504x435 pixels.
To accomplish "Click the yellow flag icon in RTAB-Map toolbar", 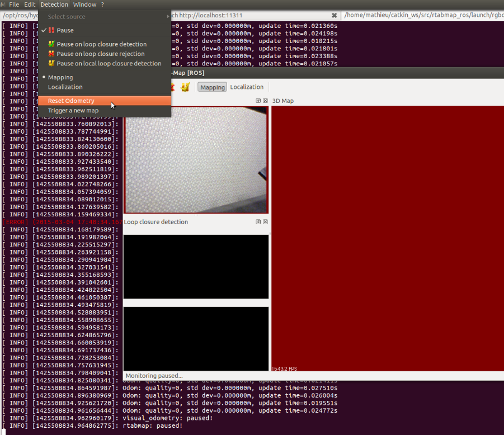I will [186, 87].
